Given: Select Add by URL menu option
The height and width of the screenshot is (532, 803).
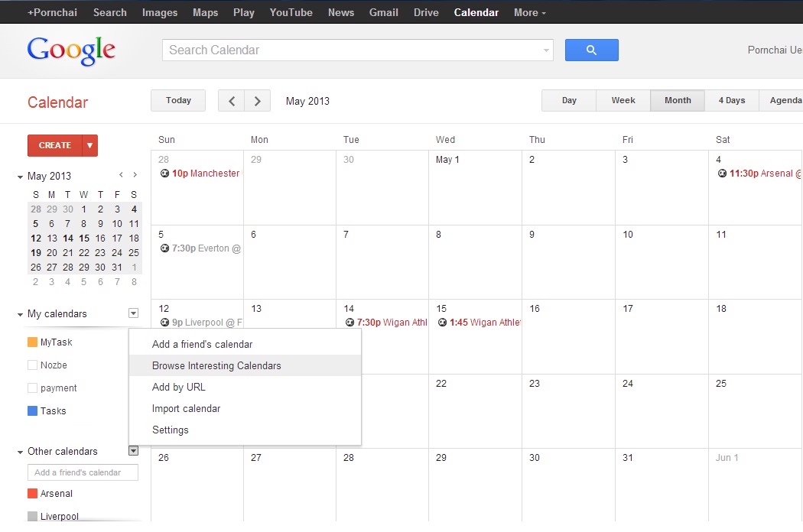Looking at the screenshot, I should (x=245, y=387).
